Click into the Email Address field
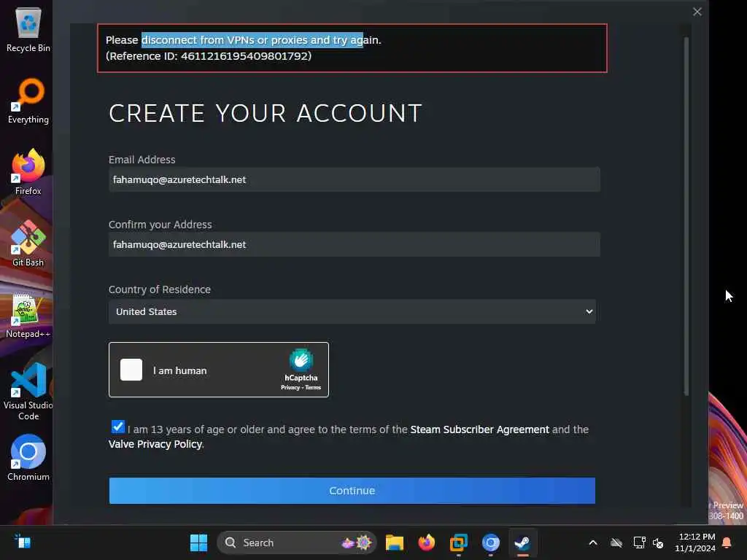The height and width of the screenshot is (560, 747). pyautogui.click(x=355, y=179)
